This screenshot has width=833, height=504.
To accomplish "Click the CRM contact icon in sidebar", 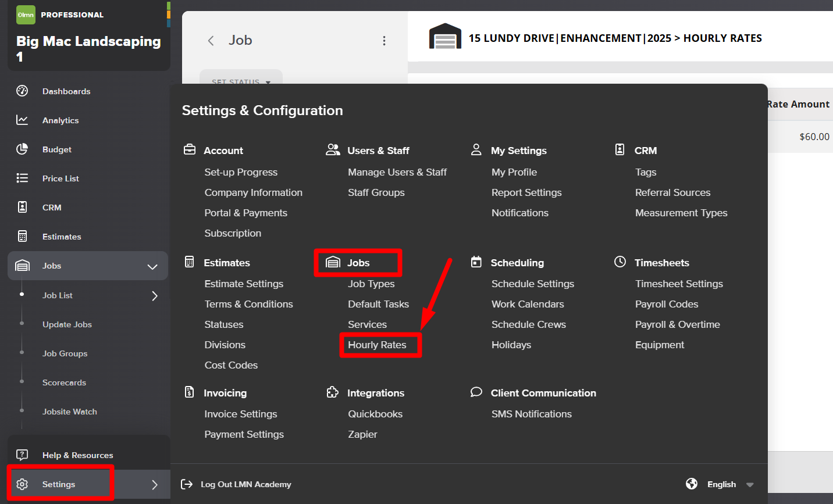I will click(22, 207).
